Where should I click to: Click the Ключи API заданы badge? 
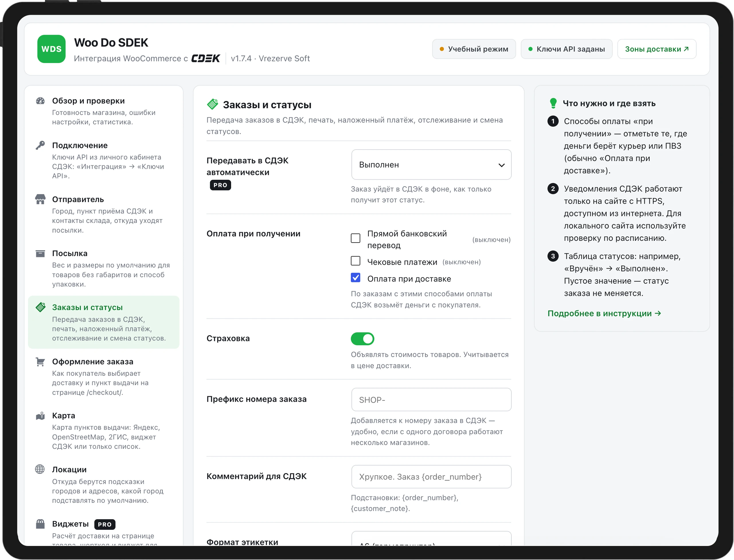tap(567, 49)
